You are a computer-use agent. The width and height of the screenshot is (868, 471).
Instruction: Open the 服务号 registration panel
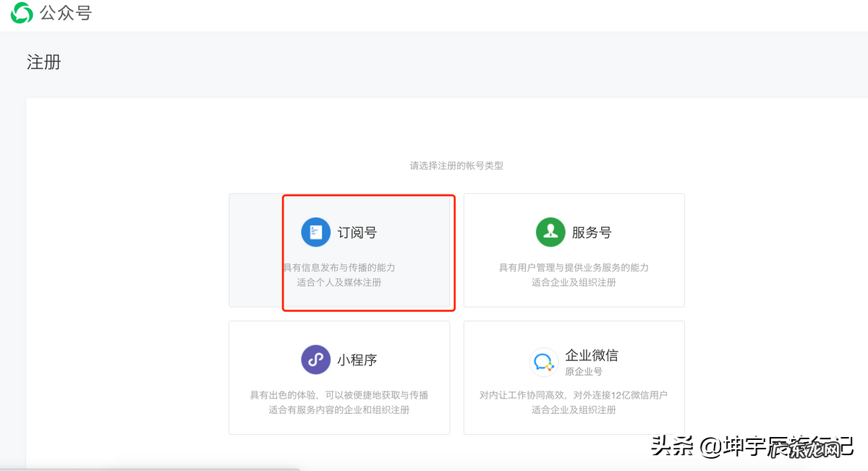574,250
